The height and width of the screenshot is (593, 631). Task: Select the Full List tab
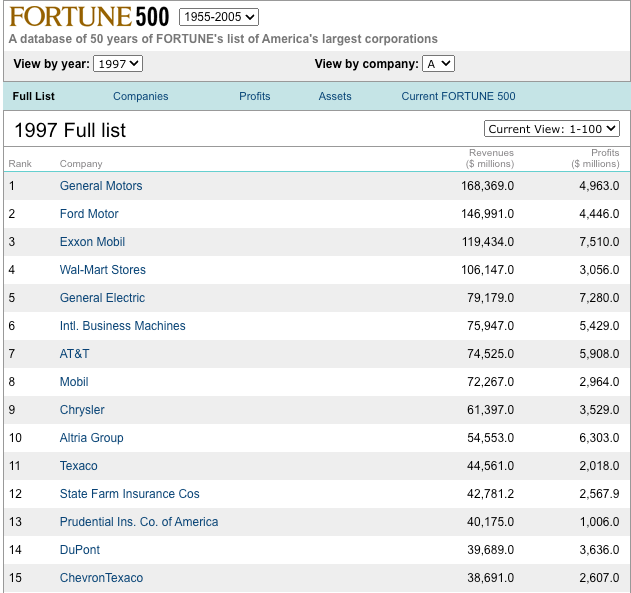click(33, 96)
